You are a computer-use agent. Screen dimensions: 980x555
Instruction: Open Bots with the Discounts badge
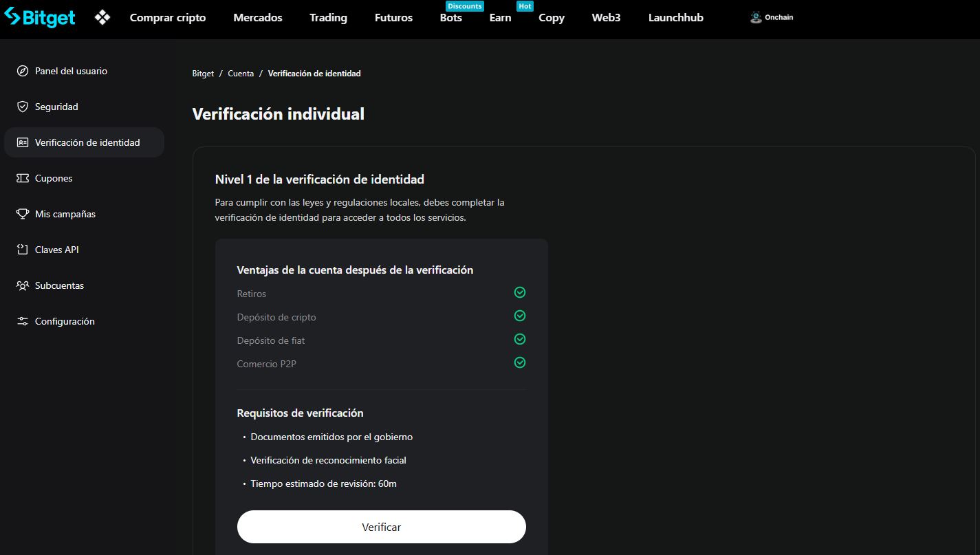(450, 18)
